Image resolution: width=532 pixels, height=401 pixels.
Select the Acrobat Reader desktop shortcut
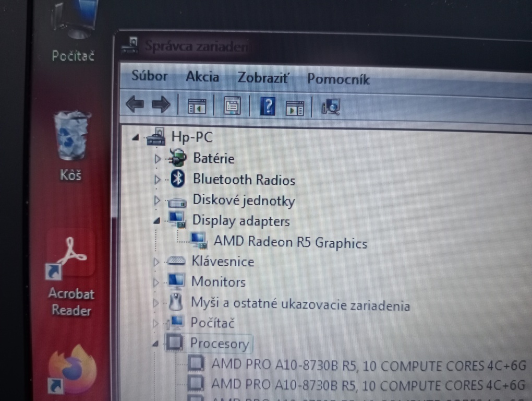point(70,276)
